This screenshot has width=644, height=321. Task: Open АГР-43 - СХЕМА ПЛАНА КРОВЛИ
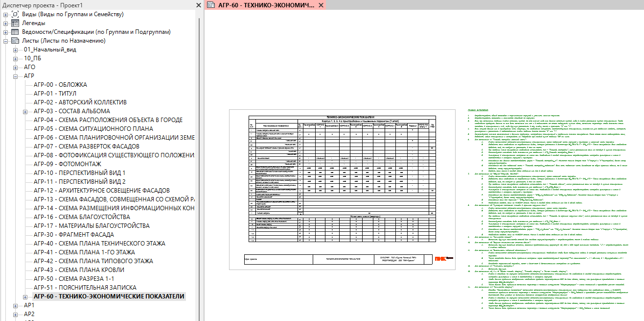(79, 270)
